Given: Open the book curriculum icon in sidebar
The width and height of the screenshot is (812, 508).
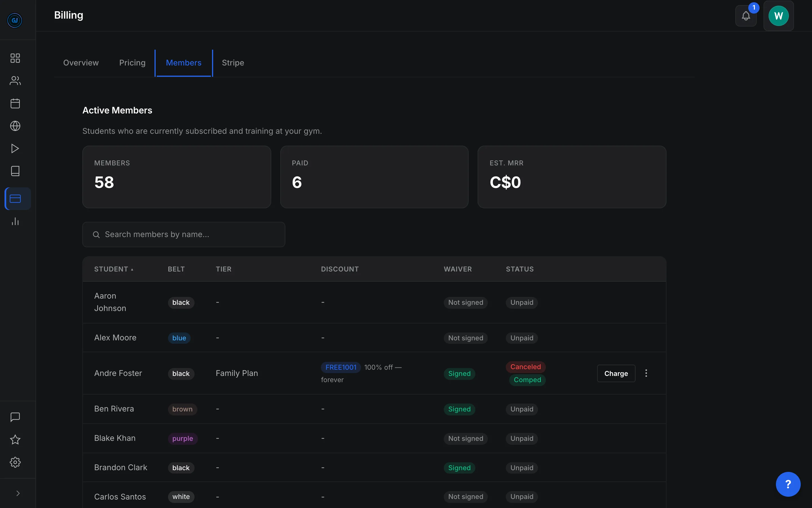Looking at the screenshot, I should [15, 171].
